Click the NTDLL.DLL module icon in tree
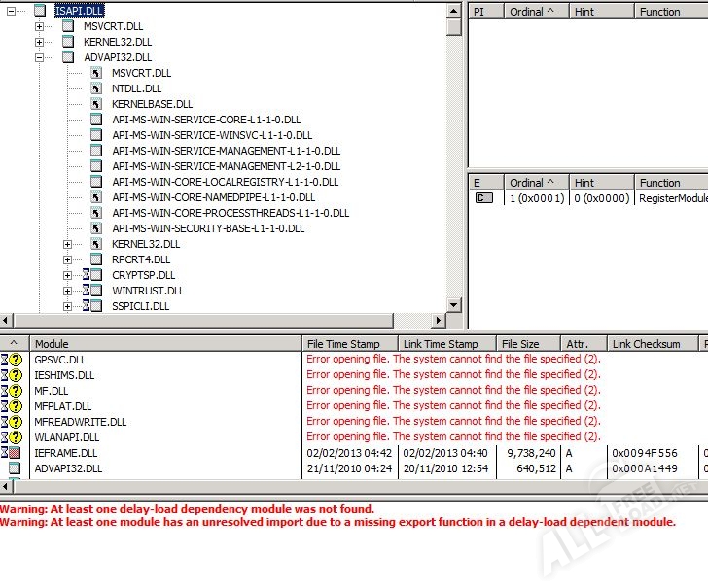Screen dimensions: 708x588 [x=96, y=88]
